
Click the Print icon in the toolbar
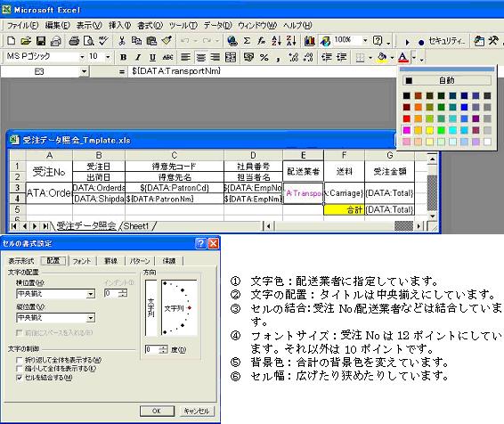74,41
